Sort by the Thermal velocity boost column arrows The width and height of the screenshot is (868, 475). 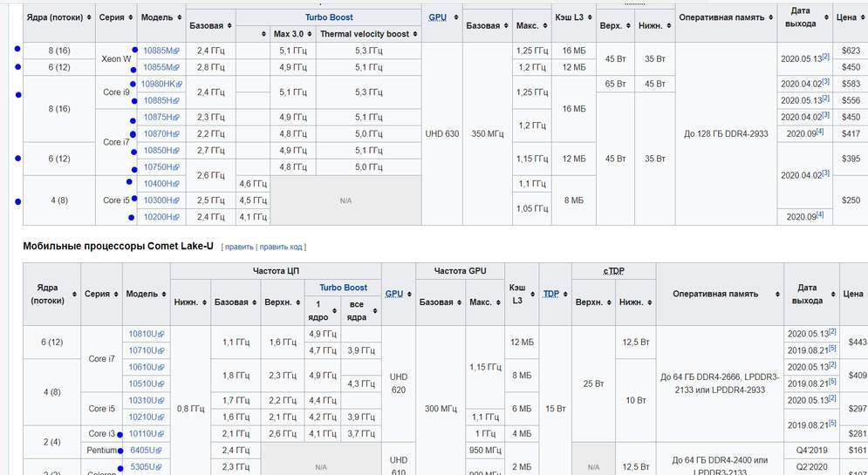tap(413, 34)
